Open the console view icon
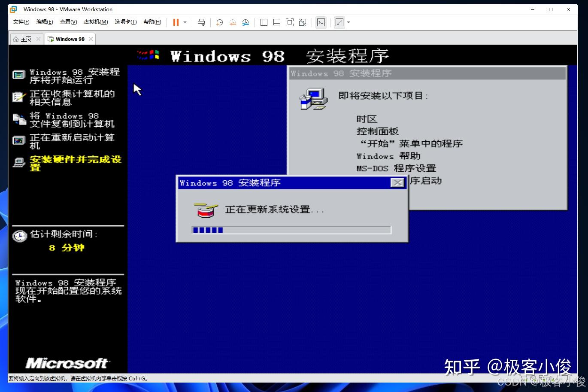 tap(321, 22)
